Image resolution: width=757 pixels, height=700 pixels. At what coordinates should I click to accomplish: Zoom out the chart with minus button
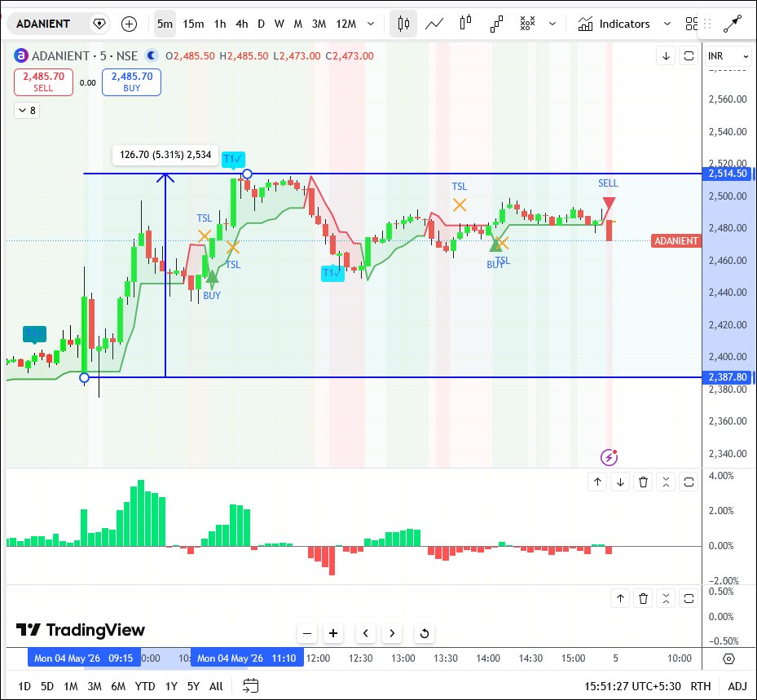[x=307, y=633]
